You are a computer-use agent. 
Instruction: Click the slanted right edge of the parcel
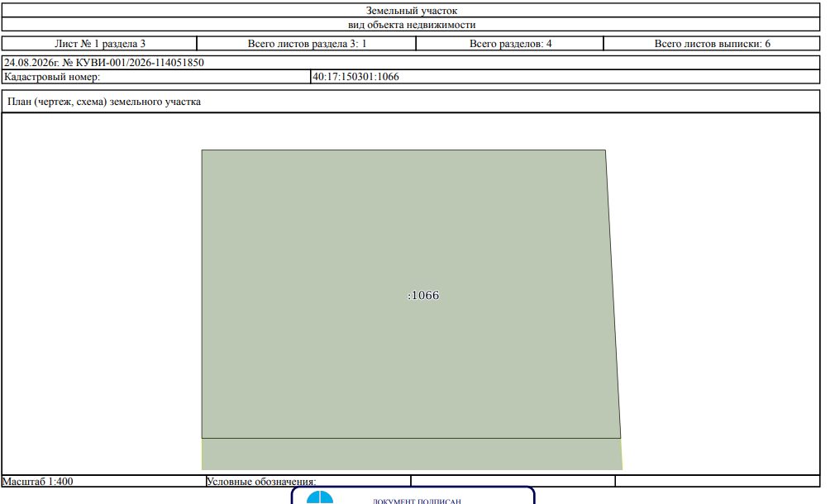point(613,294)
